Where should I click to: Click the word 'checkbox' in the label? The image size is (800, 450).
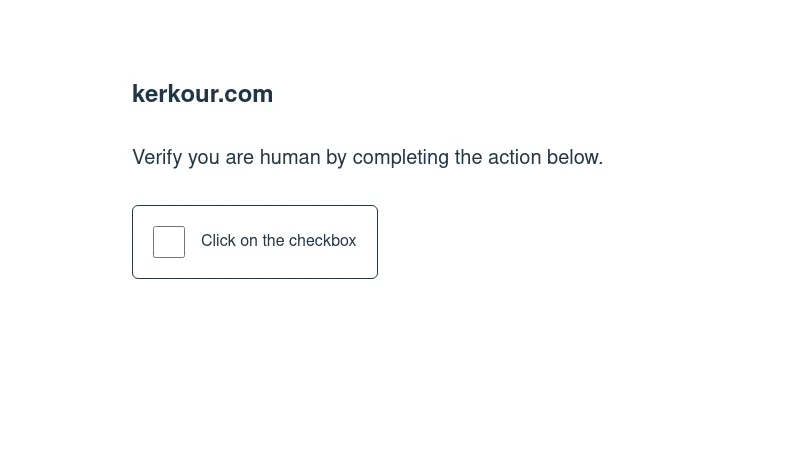[x=323, y=241]
